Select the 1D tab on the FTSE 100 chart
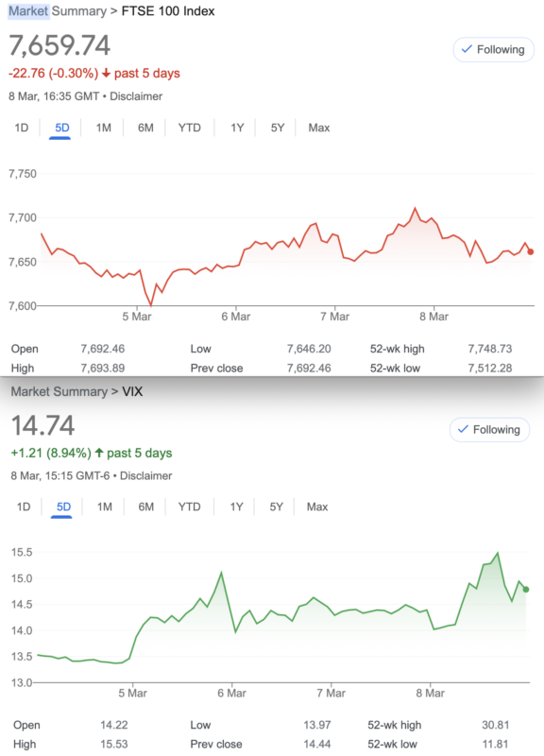Image resolution: width=544 pixels, height=756 pixels. pos(21,128)
